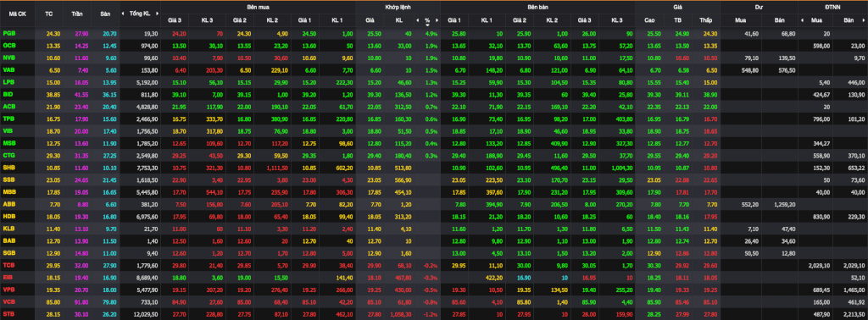Open the SSB stock symbol
The image size is (868, 320).
[x=9, y=179]
